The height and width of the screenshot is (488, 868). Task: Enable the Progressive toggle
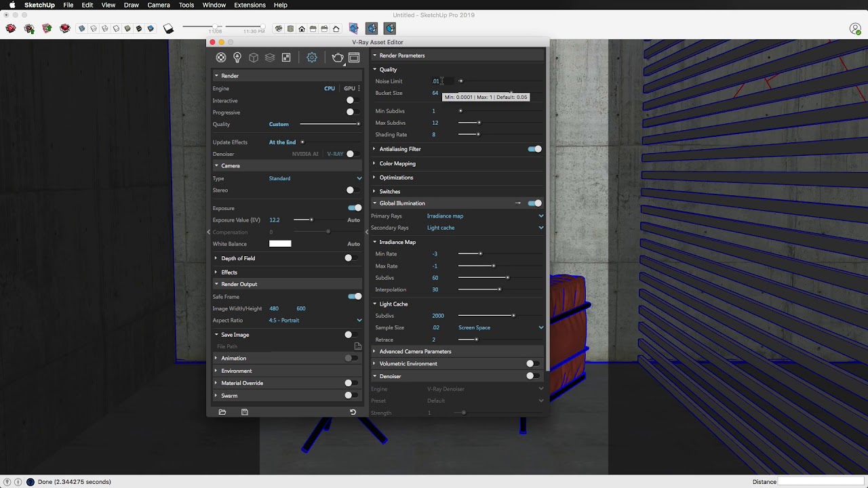click(x=353, y=112)
